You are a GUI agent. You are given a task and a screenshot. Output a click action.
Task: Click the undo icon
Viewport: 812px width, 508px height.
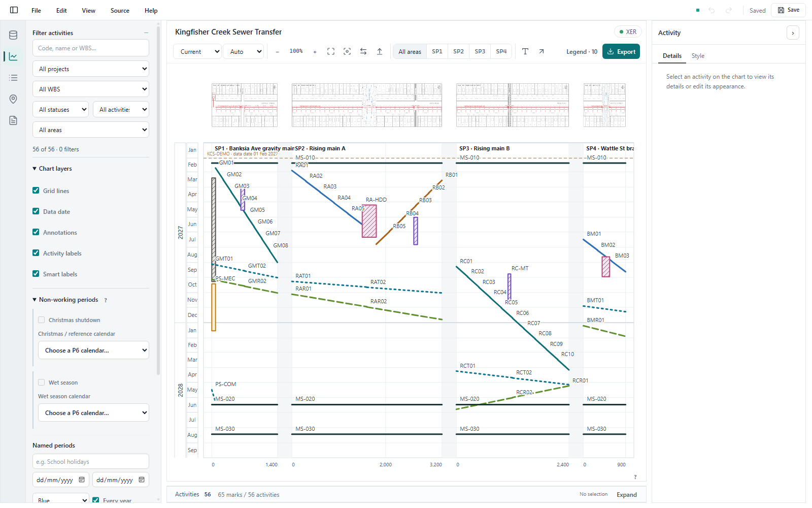coord(712,10)
